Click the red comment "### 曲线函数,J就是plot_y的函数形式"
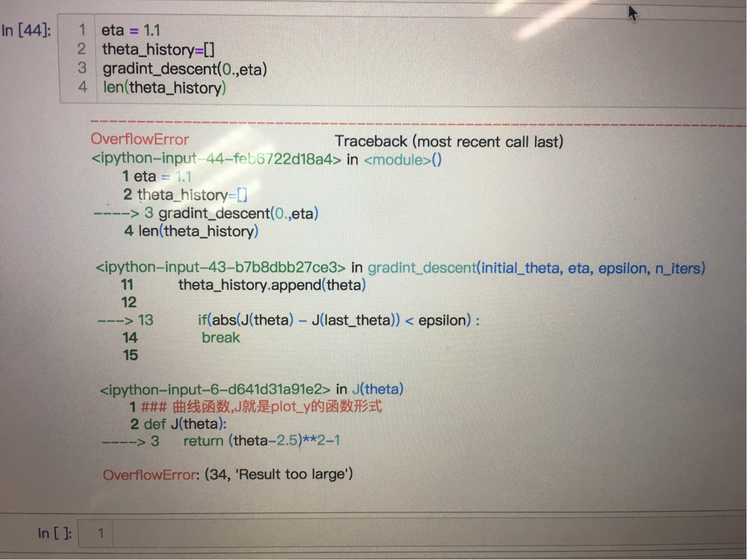The width and height of the screenshot is (747, 560). coord(262,407)
